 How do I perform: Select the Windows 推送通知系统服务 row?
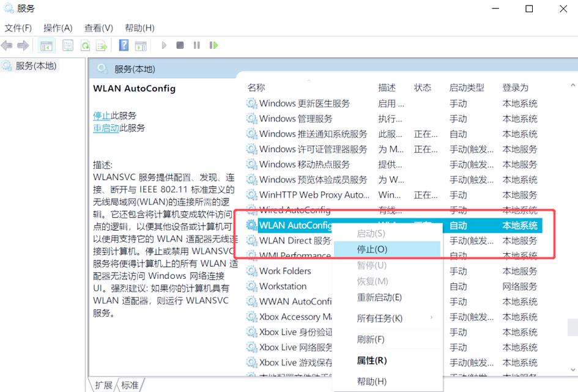[x=394, y=134]
